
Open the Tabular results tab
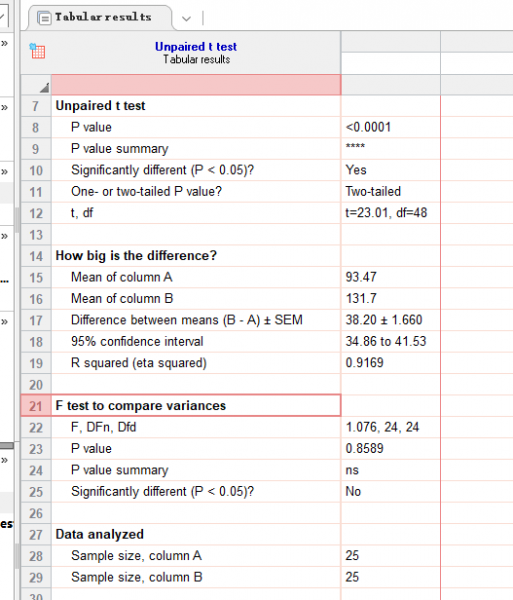(x=99, y=18)
